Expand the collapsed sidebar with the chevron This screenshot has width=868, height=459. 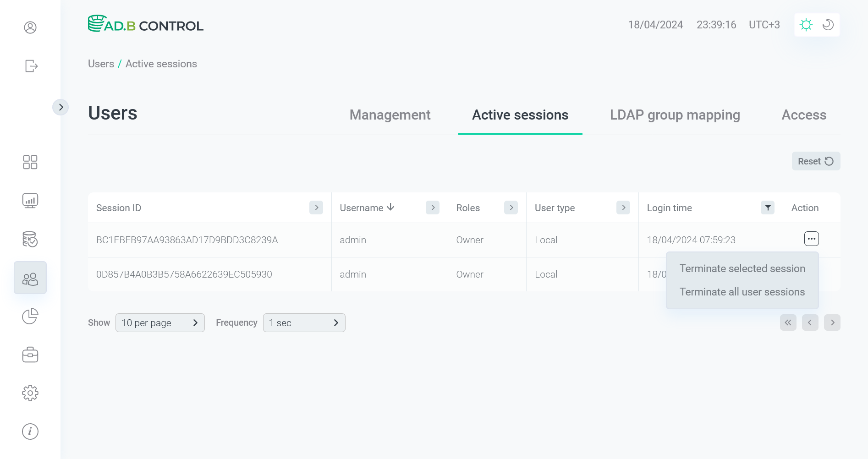pyautogui.click(x=61, y=107)
